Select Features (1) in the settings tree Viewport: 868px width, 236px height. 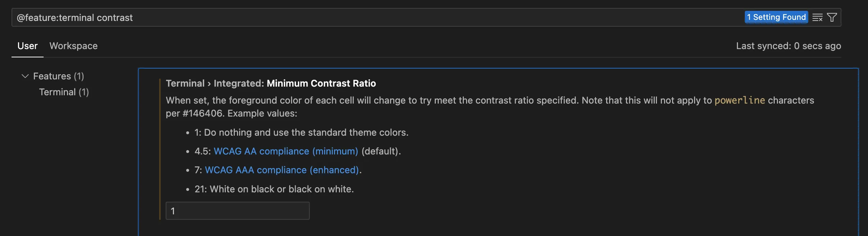click(58, 76)
